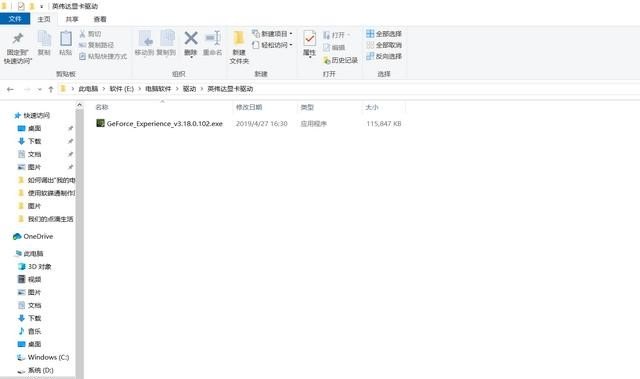The height and width of the screenshot is (379, 640).
Task: Click the Pin to Quick access (固定到快速访问) button
Action: point(18,47)
